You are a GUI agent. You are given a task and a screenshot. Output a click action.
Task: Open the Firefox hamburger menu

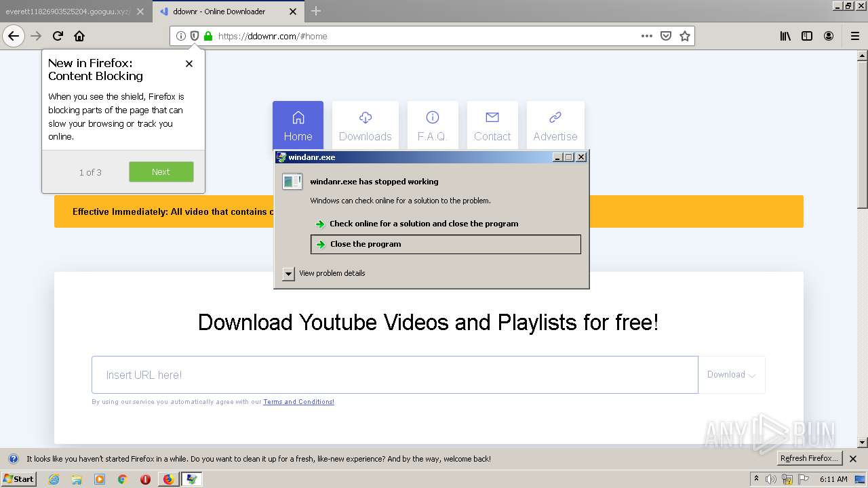pyautogui.click(x=854, y=36)
